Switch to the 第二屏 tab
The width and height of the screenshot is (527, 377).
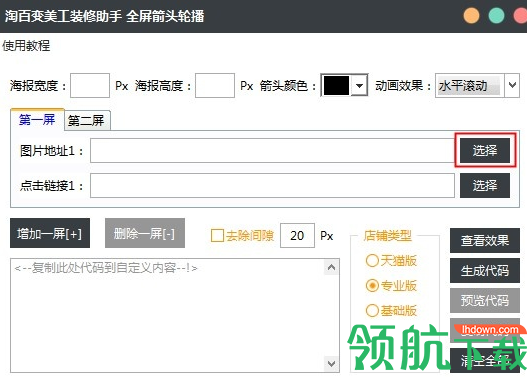pyautogui.click(x=87, y=121)
